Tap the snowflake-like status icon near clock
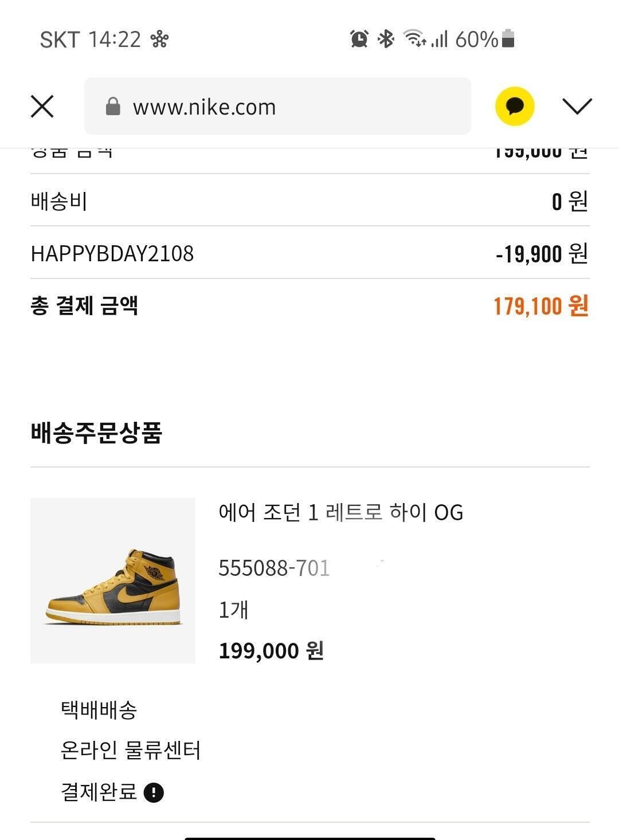The image size is (619, 840). (x=159, y=39)
